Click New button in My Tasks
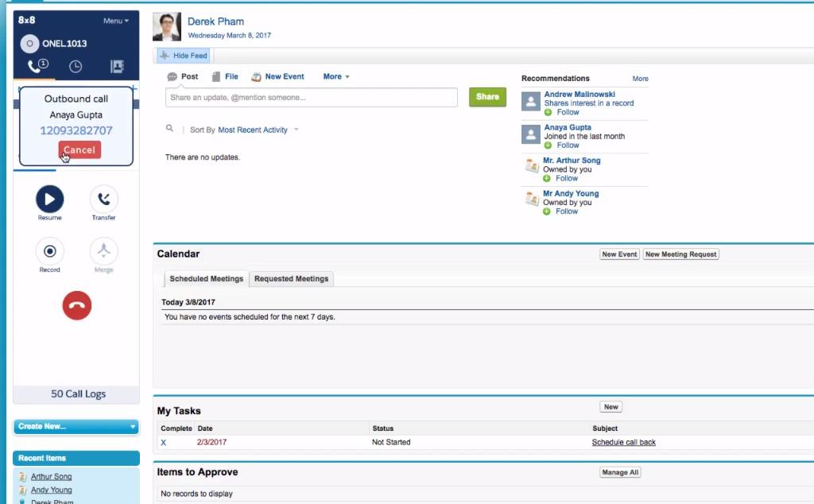 tap(611, 407)
